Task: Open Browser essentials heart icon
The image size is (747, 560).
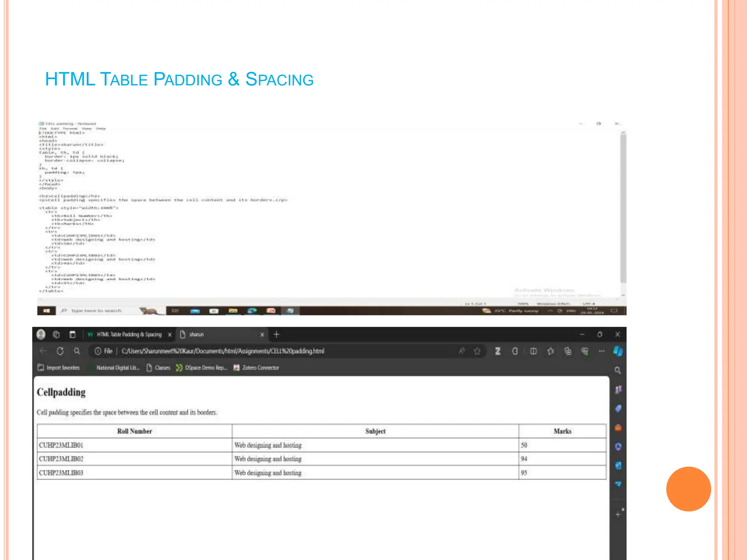Action: (x=585, y=351)
